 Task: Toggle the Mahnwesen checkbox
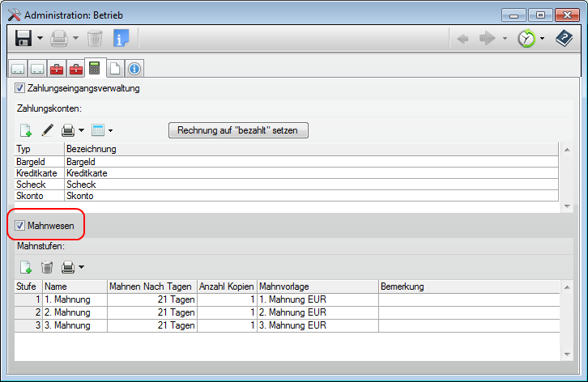[x=20, y=226]
